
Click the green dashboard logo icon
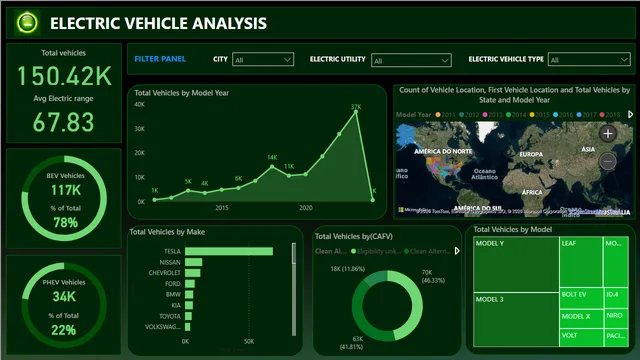coord(27,22)
